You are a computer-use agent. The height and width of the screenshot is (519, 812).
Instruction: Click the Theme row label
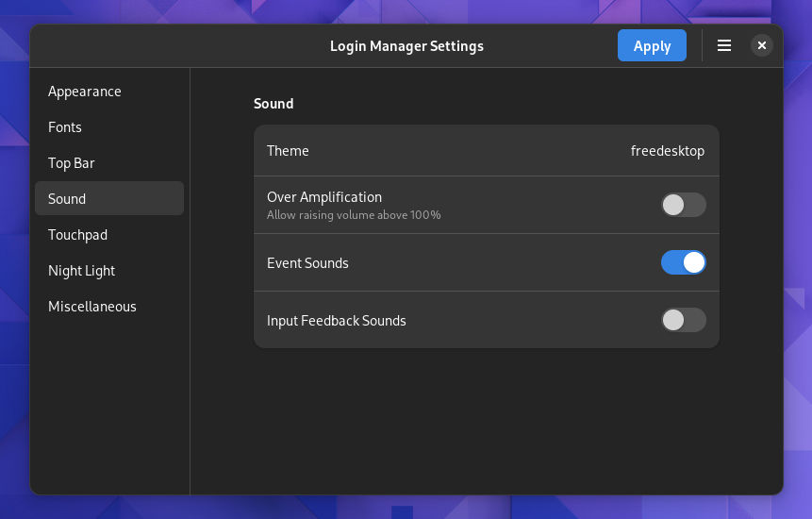pyautogui.click(x=288, y=151)
